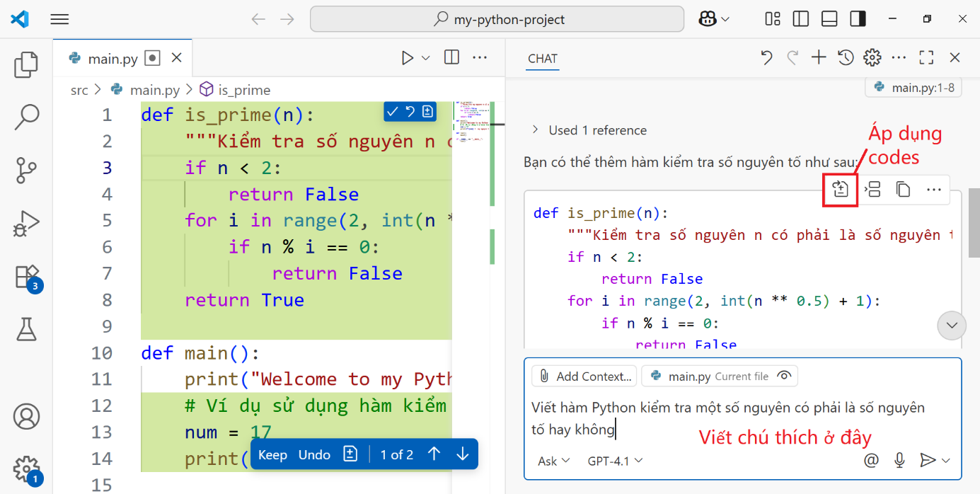This screenshot has height=494, width=980.
Task: Start a new chat with plus icon
Action: click(819, 58)
